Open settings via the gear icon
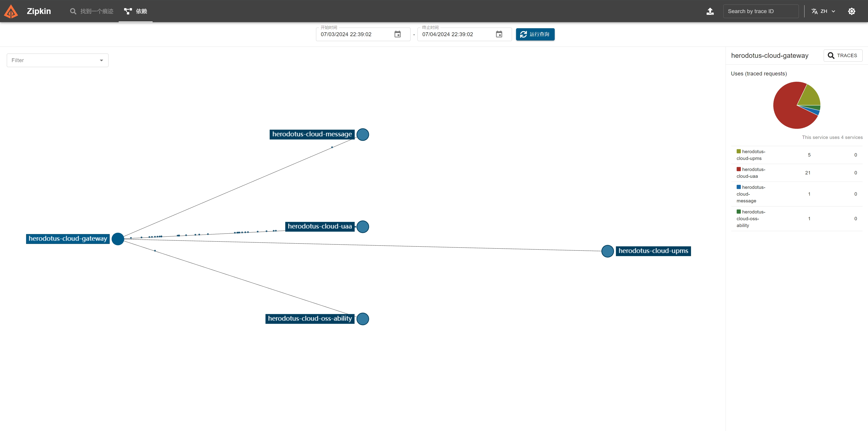 (x=851, y=12)
